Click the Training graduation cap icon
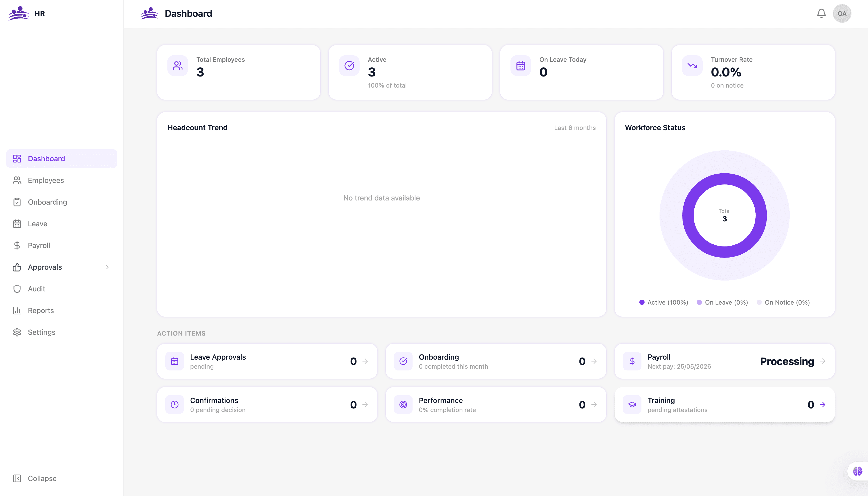This screenshot has height=496, width=868. 632,404
